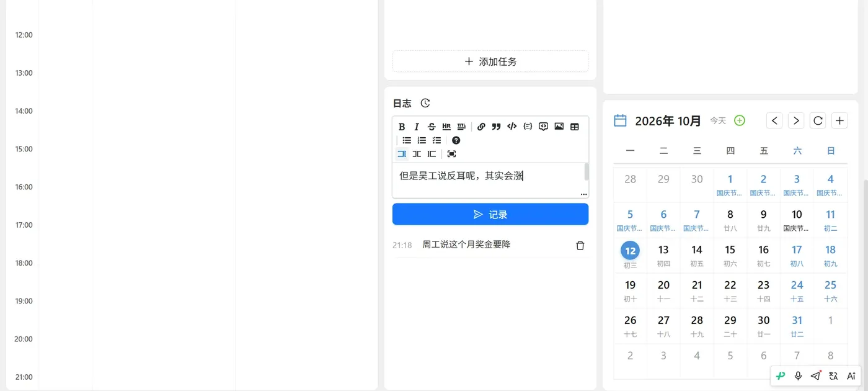Apply strikethrough formatting
868x391 pixels.
pyautogui.click(x=432, y=127)
